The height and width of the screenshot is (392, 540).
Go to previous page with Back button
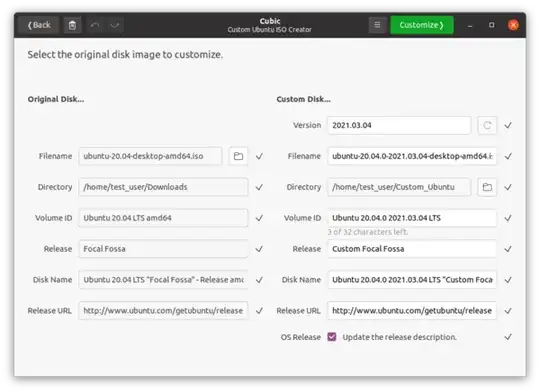pyautogui.click(x=39, y=25)
